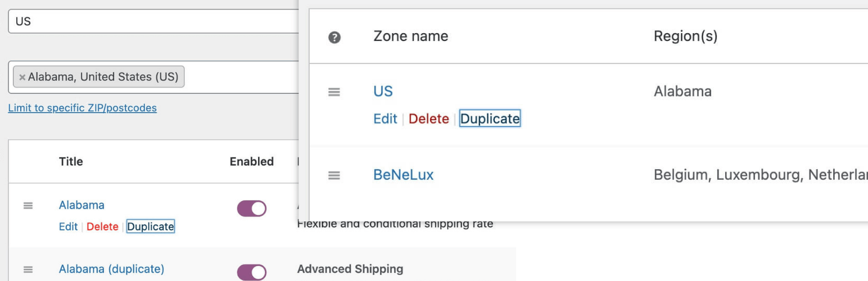Grab the Alabama (duplicate) drag handle

coord(28,270)
